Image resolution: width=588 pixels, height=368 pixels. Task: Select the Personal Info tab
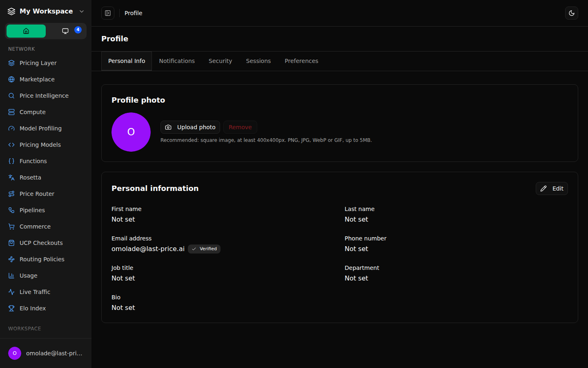point(127,61)
